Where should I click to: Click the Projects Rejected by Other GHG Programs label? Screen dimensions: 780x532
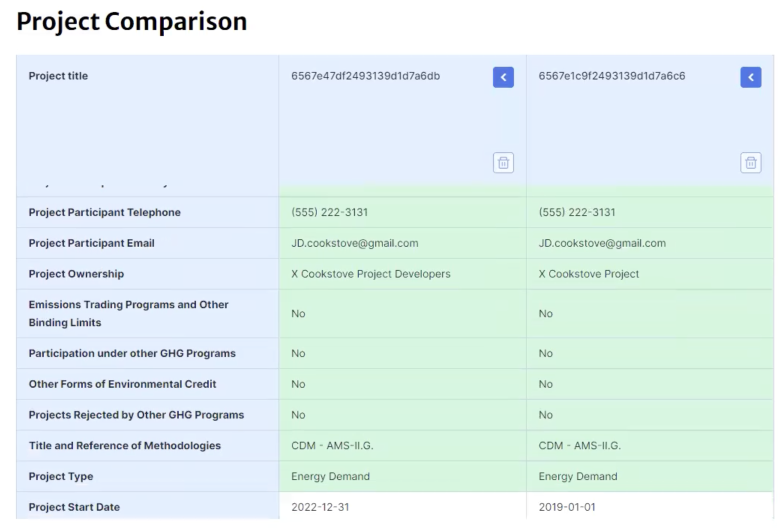point(136,415)
